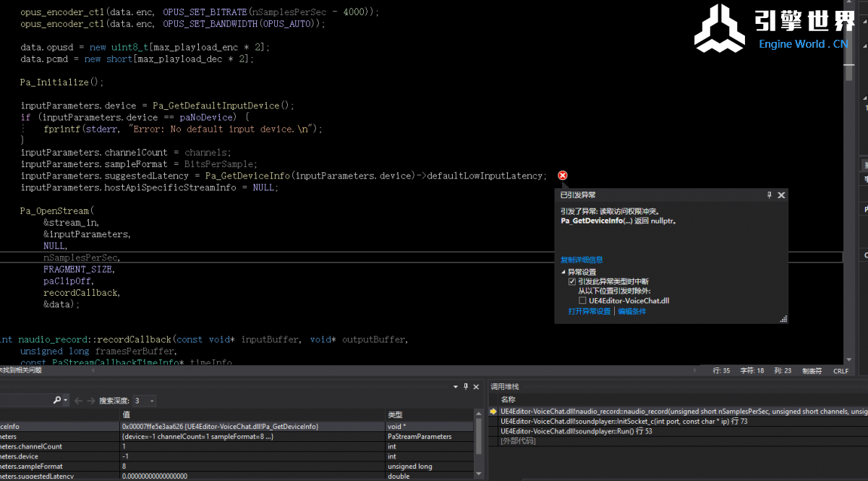Image resolution: width=868 pixels, height=481 pixels.
Task: Open the 搜索深度 depth dropdown
Action: pos(143,401)
